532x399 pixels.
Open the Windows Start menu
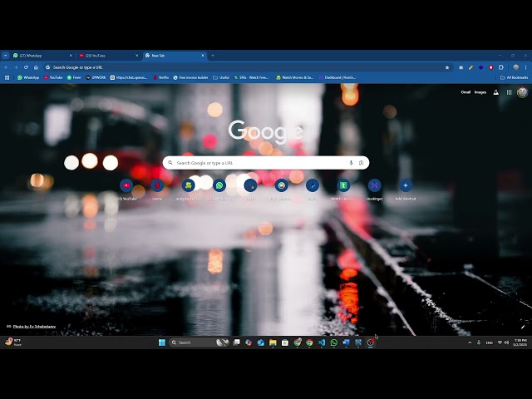tap(162, 342)
